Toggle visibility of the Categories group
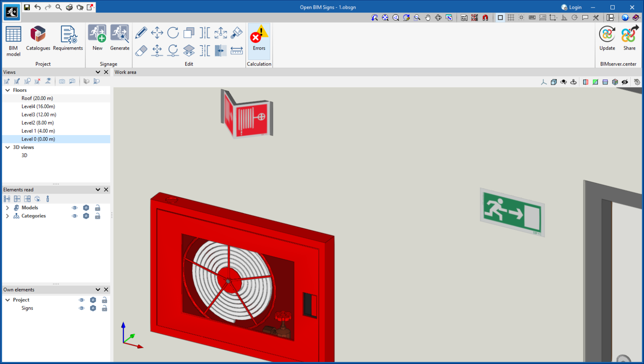This screenshot has height=364, width=644. tap(75, 216)
